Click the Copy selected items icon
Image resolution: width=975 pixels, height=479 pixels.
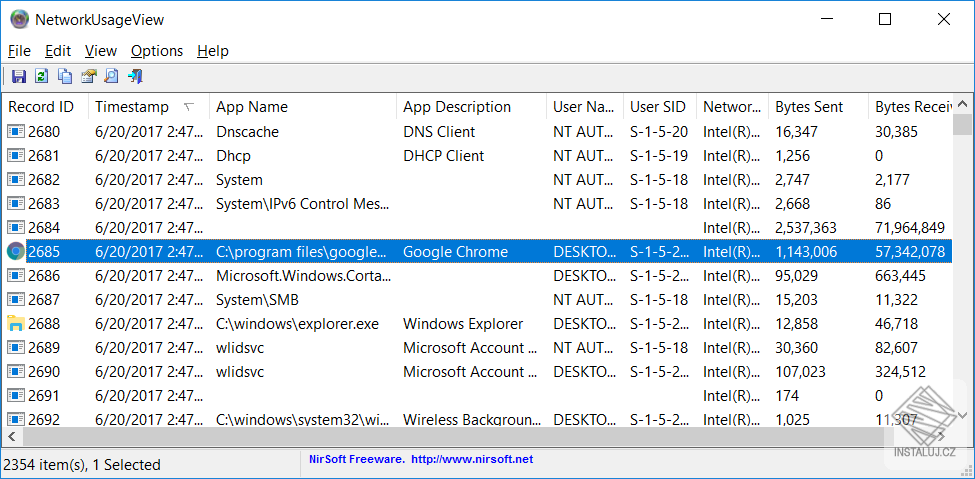(x=65, y=77)
